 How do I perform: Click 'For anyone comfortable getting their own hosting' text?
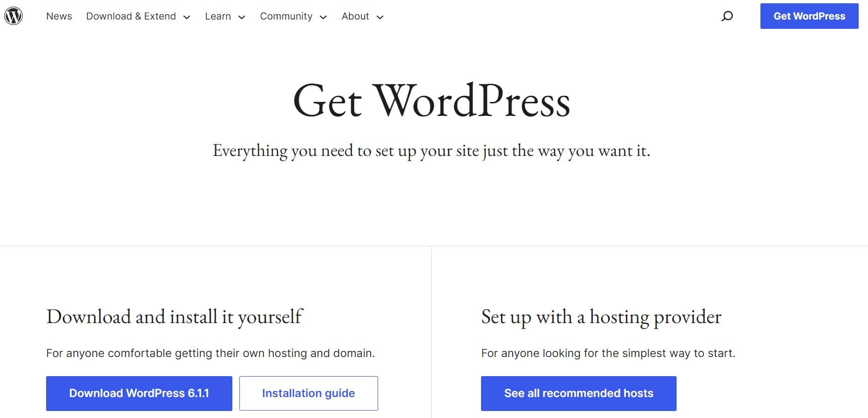point(210,353)
